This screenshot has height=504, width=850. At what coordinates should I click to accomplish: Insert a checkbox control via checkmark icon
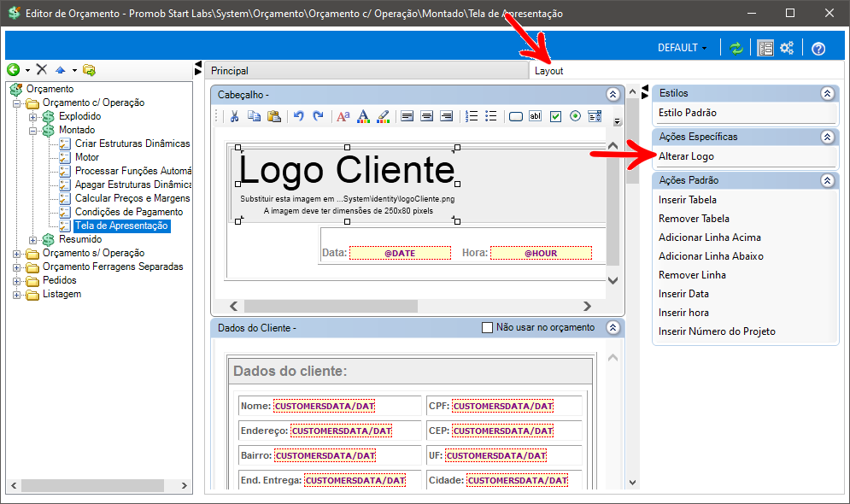(555, 116)
